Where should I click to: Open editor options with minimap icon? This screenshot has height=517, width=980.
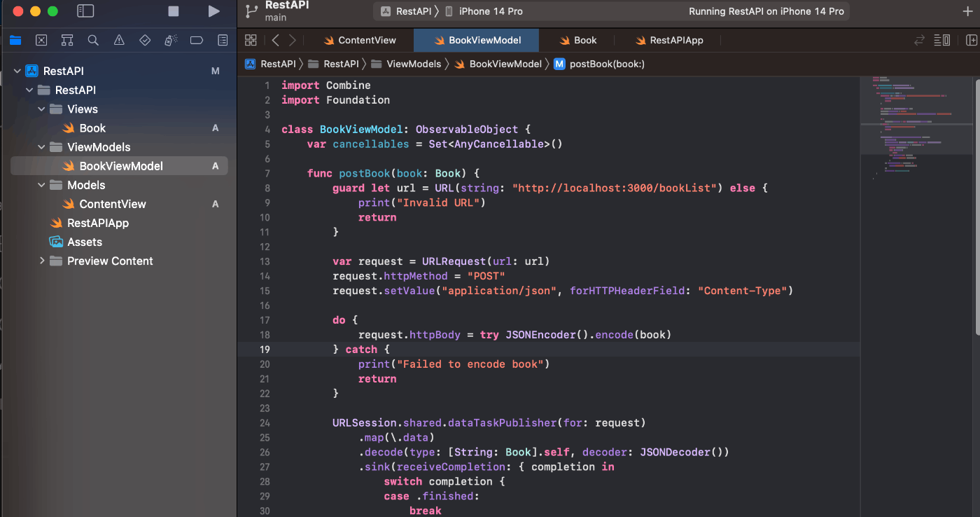coord(942,40)
